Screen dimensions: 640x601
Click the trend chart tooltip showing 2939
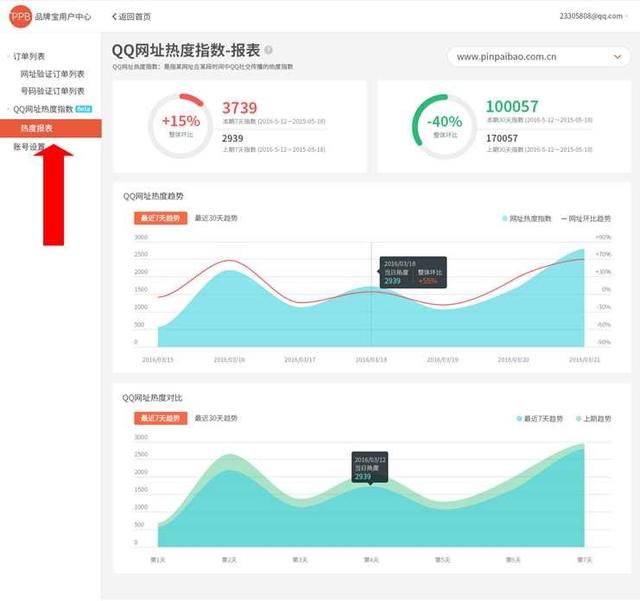(x=413, y=272)
